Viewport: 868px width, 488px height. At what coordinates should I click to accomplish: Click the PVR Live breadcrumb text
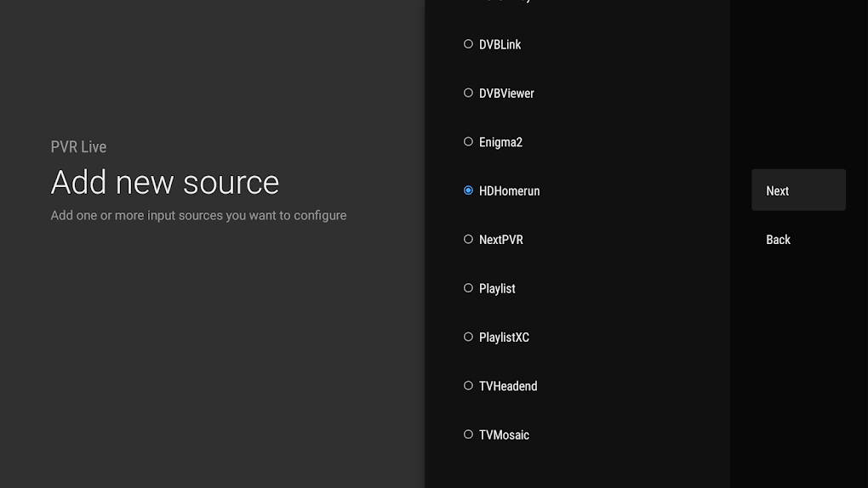78,147
